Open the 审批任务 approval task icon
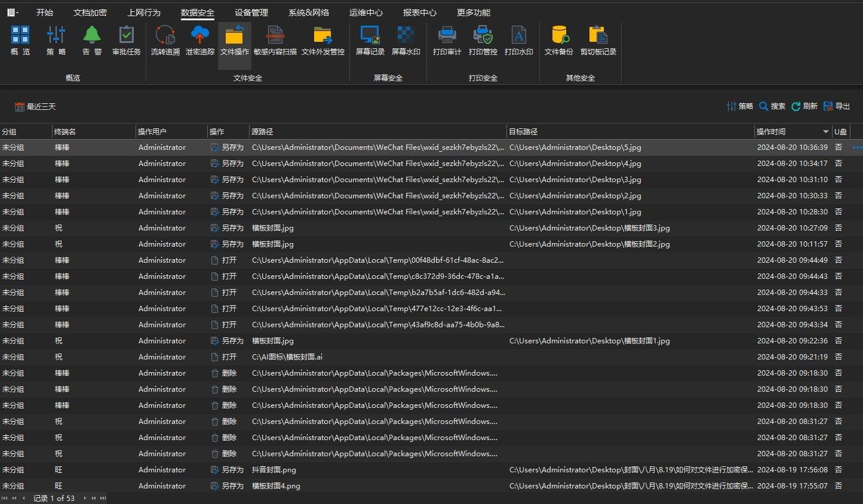This screenshot has width=863, height=504. (x=127, y=41)
